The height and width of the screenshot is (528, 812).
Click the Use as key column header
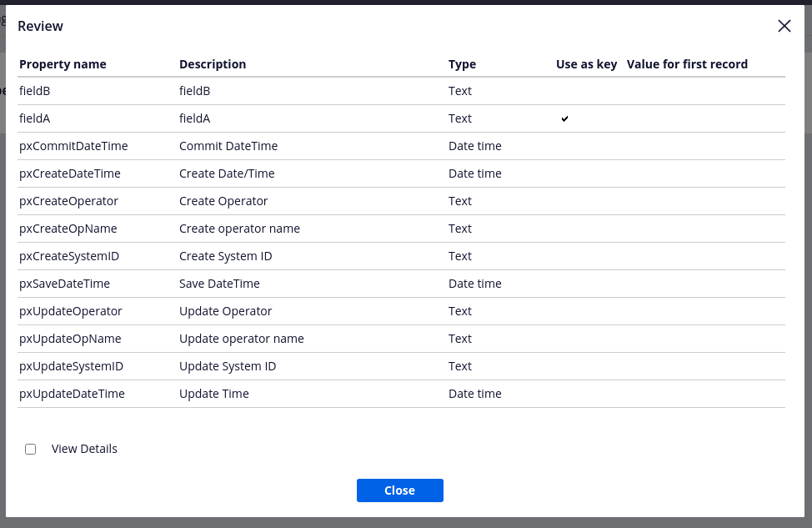coord(586,63)
